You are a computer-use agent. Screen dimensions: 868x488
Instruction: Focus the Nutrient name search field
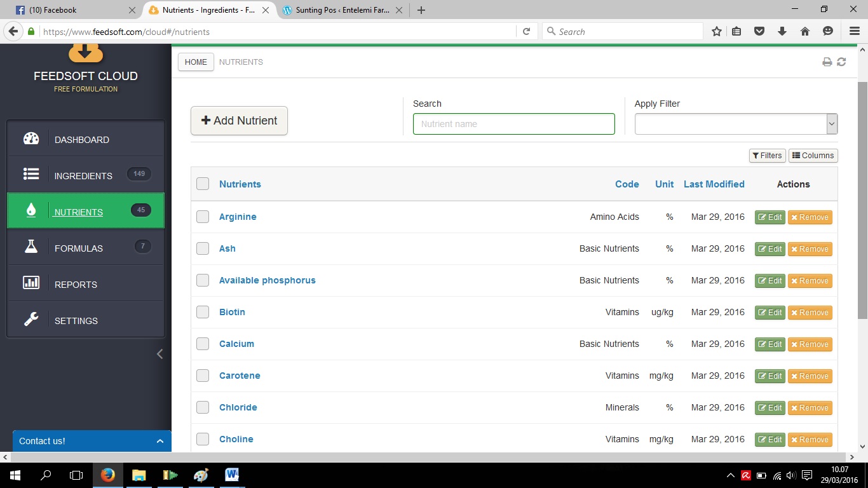pyautogui.click(x=513, y=124)
